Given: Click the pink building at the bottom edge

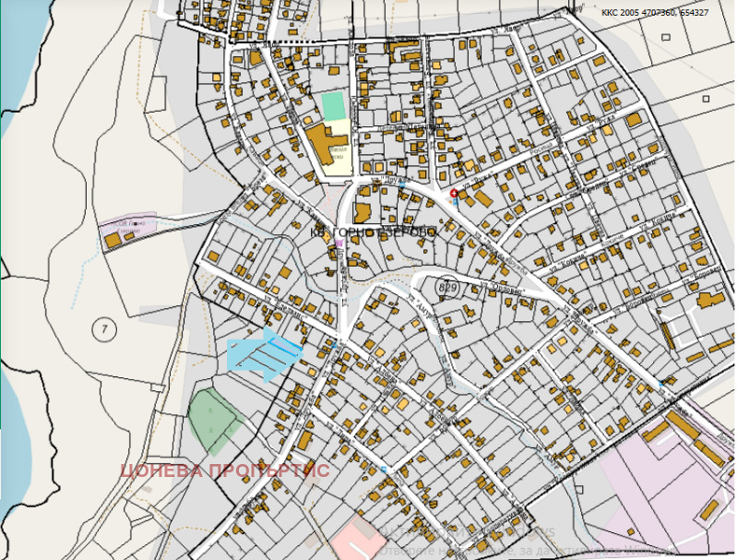Looking at the screenshot, I should click(355, 540).
